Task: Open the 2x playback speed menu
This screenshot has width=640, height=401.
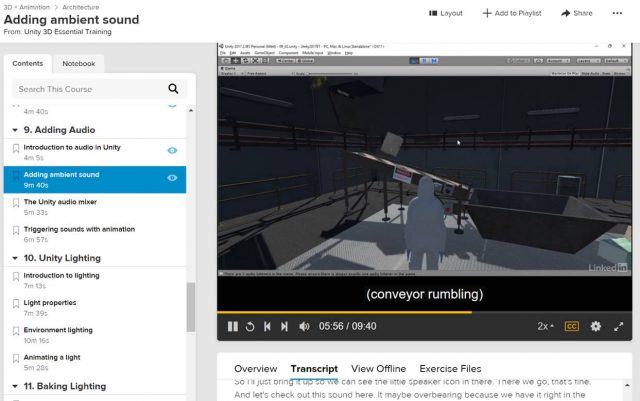Action: (545, 326)
